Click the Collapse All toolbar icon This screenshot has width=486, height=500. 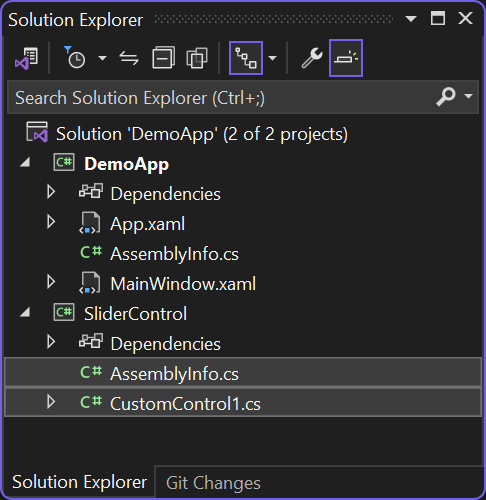[163, 58]
